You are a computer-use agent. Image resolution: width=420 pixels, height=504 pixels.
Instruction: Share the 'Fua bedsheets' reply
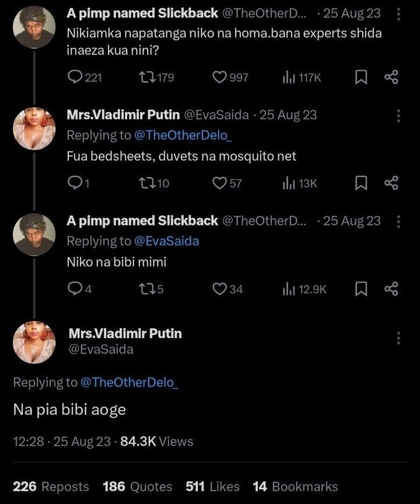(391, 183)
